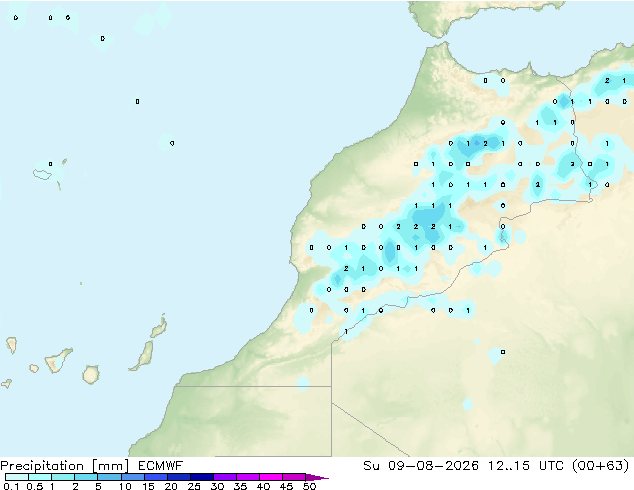
Task: Click the above-50 arrow tip of the legend
Action: (x=317, y=477)
